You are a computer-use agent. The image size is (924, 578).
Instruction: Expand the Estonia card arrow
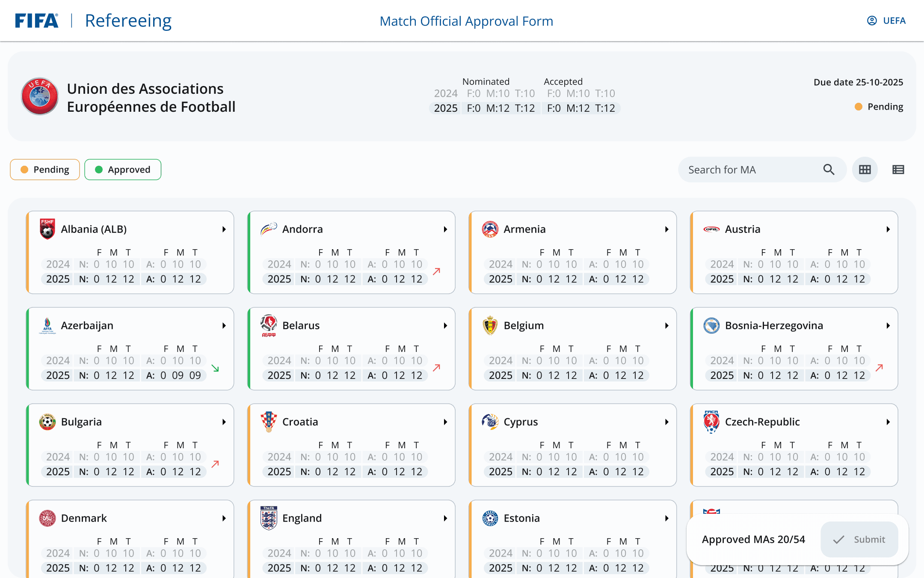tap(666, 518)
